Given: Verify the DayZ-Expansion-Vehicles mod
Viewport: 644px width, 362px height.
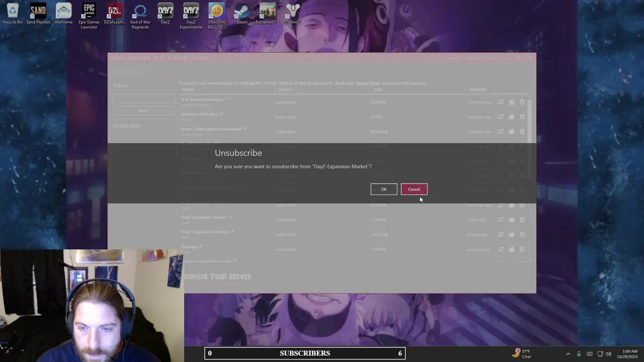Looking at the screenshot, I should [501, 234].
